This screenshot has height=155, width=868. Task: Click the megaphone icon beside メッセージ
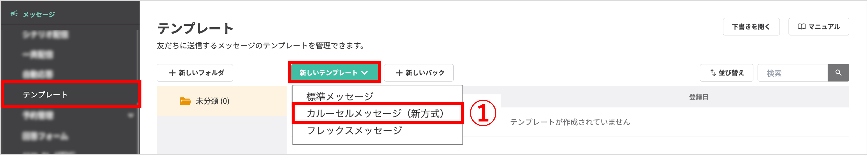[14, 14]
